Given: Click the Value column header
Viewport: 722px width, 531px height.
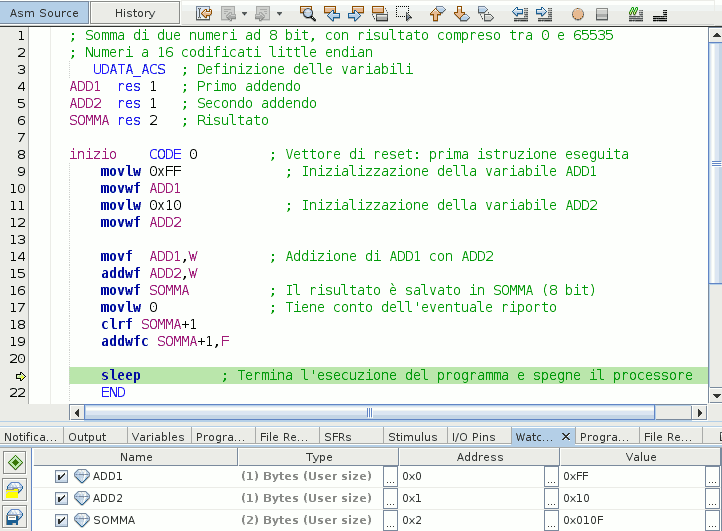Looking at the screenshot, I should [640, 456].
